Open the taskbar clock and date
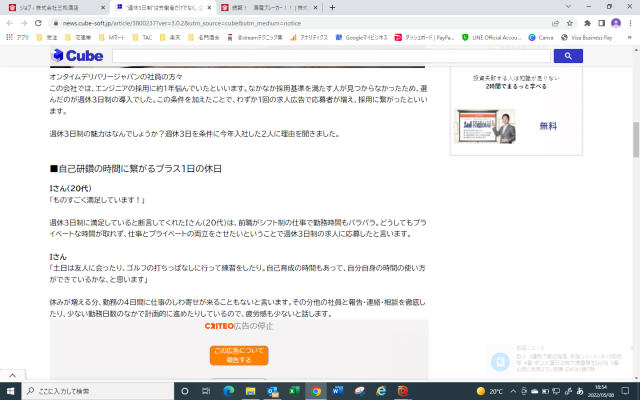The width and height of the screenshot is (640, 400). [x=600, y=391]
